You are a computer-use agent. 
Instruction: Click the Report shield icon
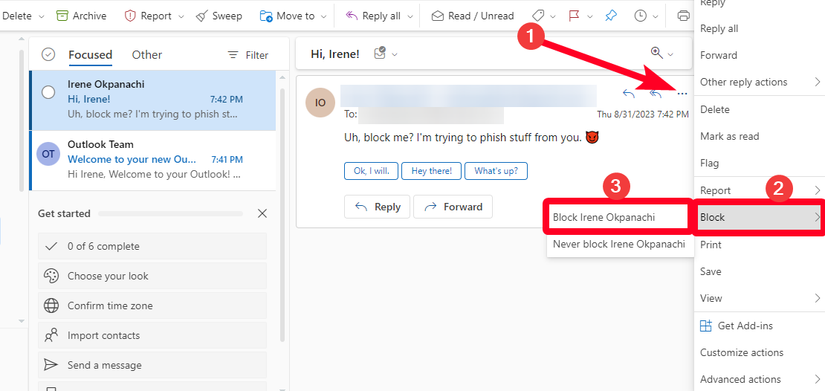tap(130, 16)
